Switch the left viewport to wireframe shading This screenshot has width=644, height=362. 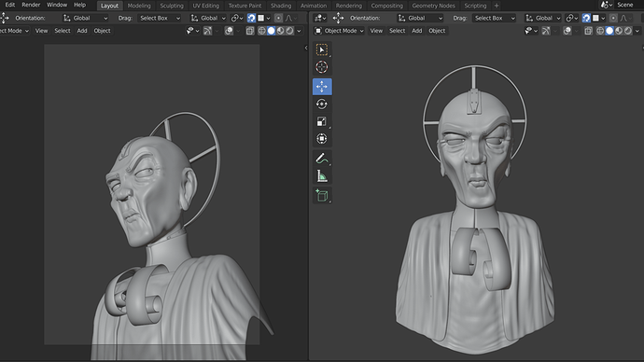pos(261,31)
